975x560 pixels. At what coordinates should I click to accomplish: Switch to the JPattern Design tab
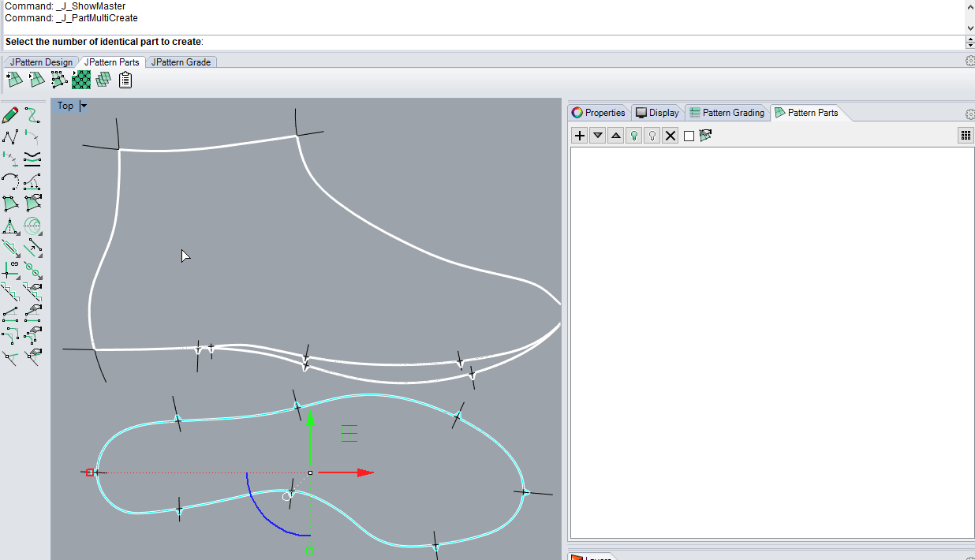pos(41,62)
